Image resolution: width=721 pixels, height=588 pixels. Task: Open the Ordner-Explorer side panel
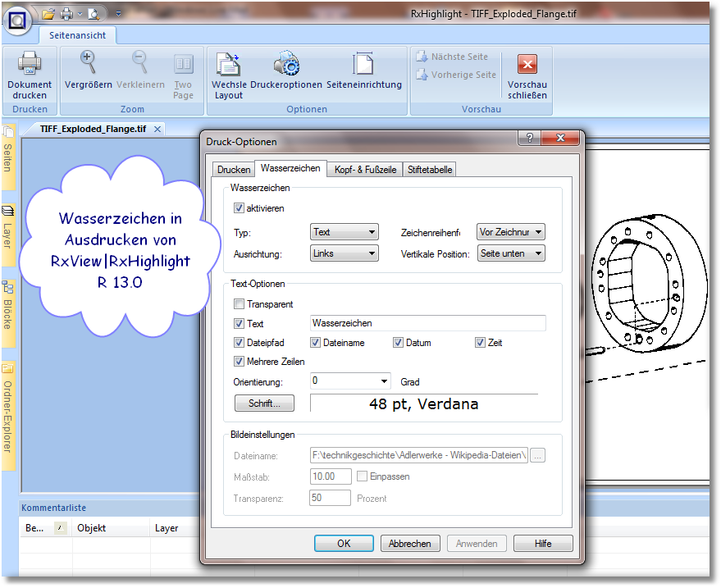(8, 415)
